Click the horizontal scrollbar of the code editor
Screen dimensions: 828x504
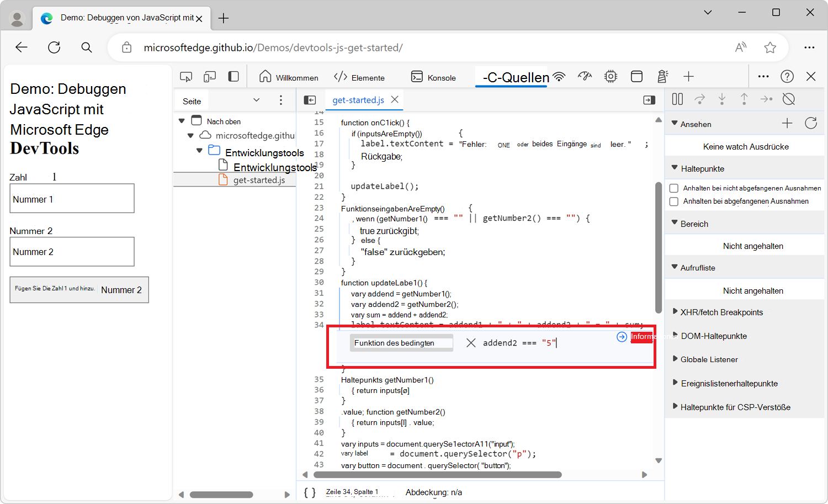pos(438,475)
